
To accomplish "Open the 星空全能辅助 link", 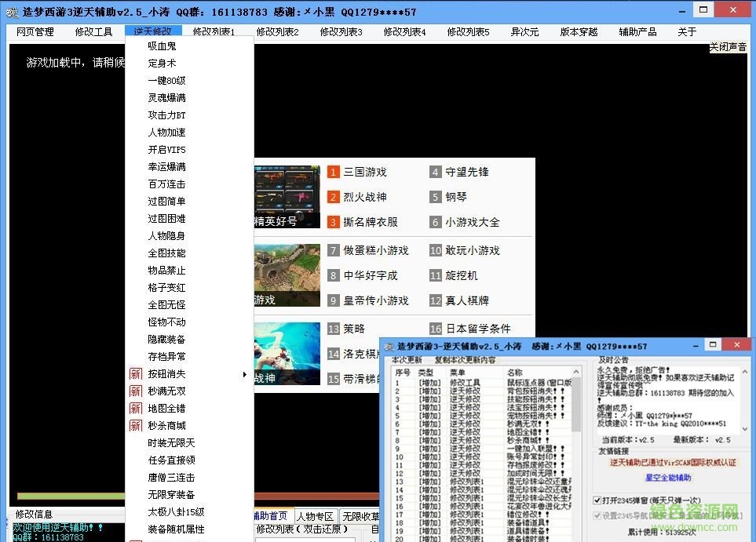I will tap(669, 478).
